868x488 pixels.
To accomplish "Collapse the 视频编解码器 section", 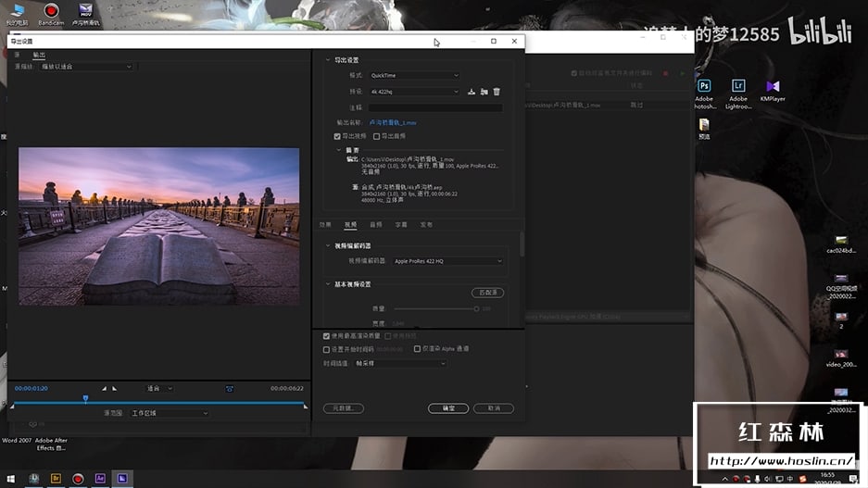I will click(328, 245).
